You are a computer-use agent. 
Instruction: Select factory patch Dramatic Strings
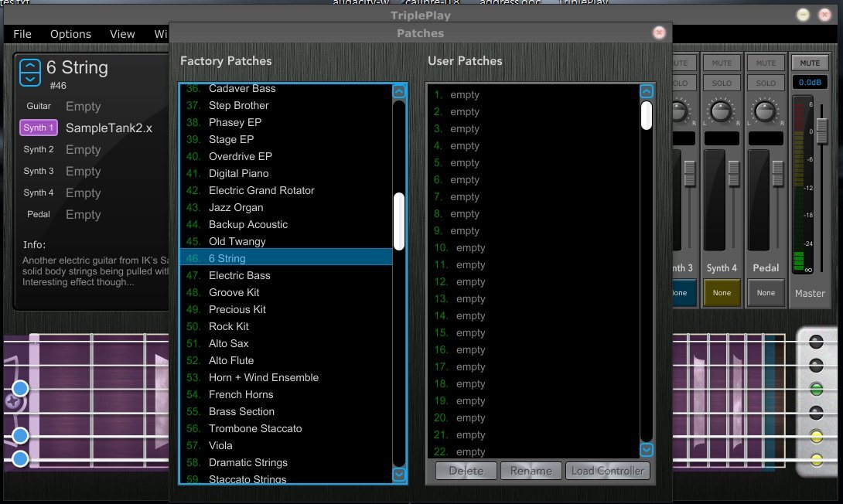pyautogui.click(x=286, y=462)
